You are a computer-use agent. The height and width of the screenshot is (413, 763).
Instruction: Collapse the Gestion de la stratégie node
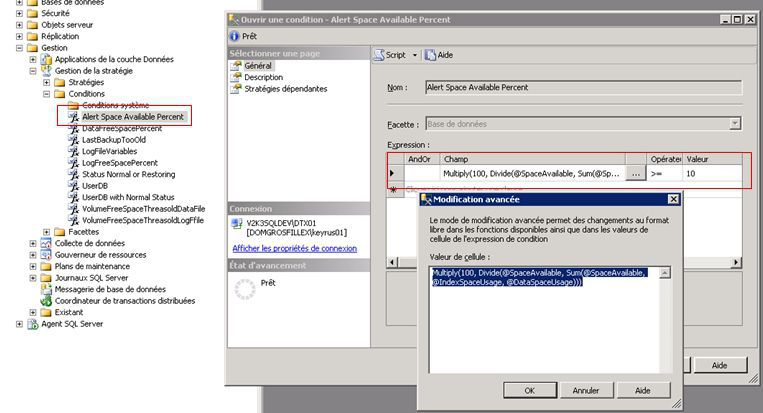point(33,71)
